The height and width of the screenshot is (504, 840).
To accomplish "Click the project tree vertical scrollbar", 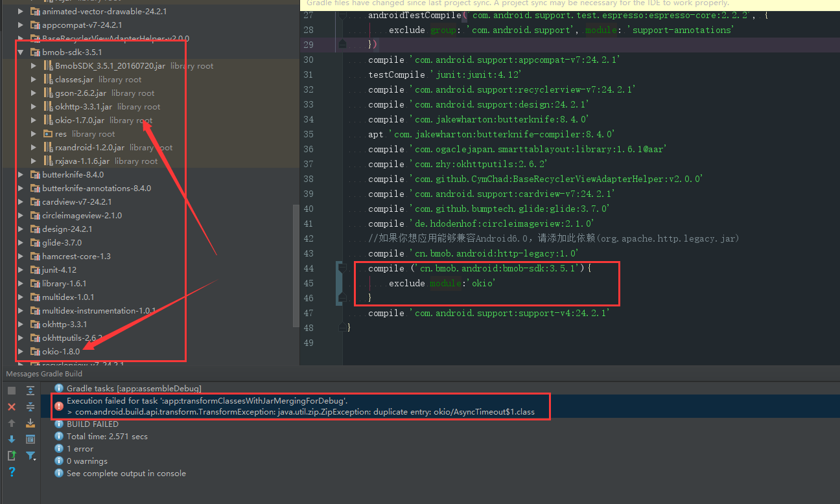I will click(x=296, y=266).
